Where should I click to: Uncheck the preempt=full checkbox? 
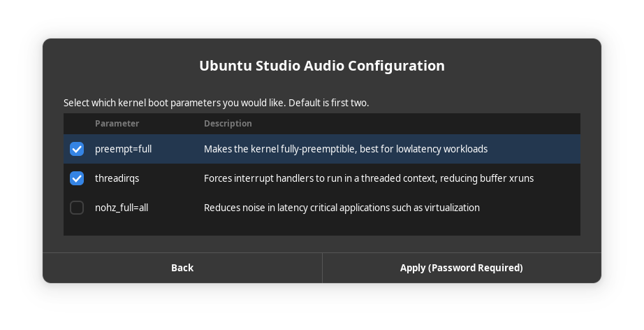coord(77,149)
